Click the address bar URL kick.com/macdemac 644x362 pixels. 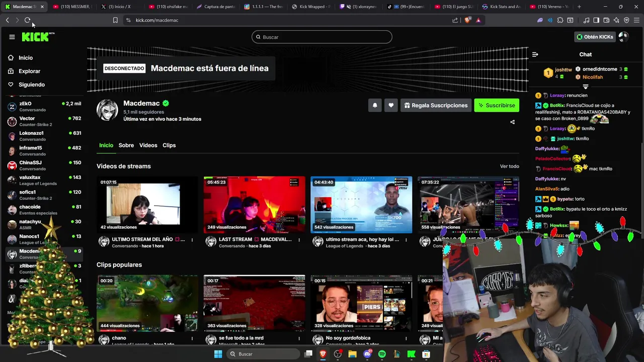point(157,20)
